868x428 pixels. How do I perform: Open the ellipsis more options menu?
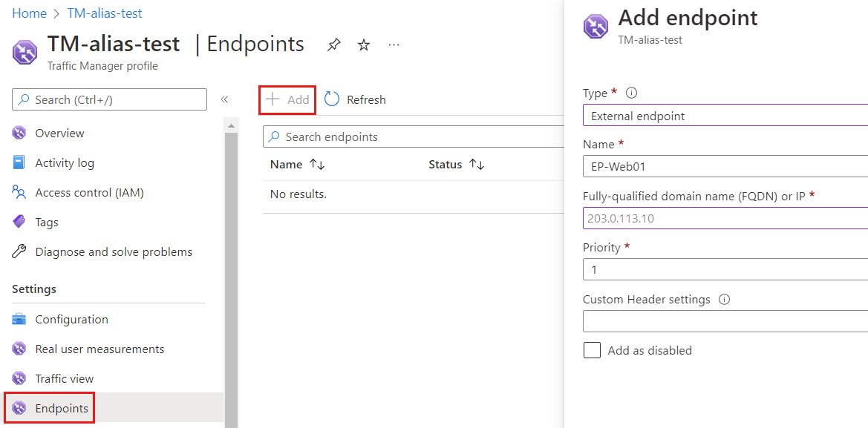click(x=394, y=45)
